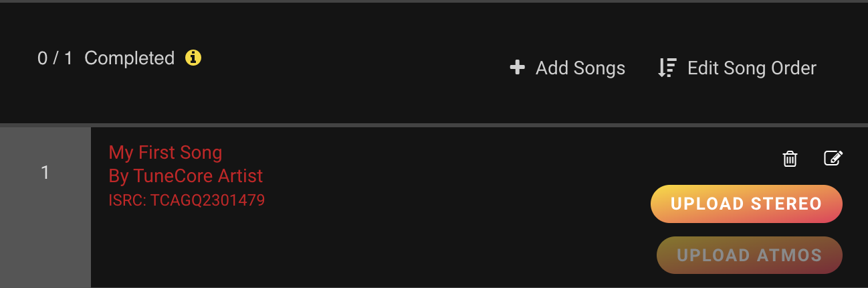The height and width of the screenshot is (288, 868).
Task: Click the yellow info icon beside Completed
Action: 193,58
